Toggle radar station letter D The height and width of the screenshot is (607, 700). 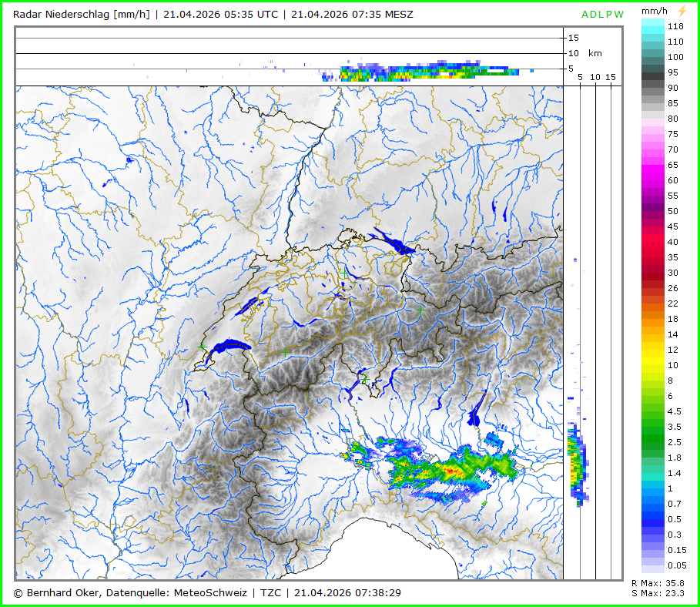click(x=594, y=14)
